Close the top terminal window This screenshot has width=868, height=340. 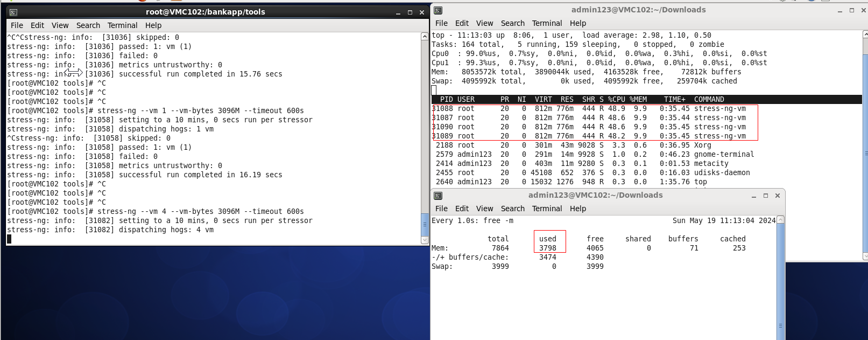coord(864,10)
